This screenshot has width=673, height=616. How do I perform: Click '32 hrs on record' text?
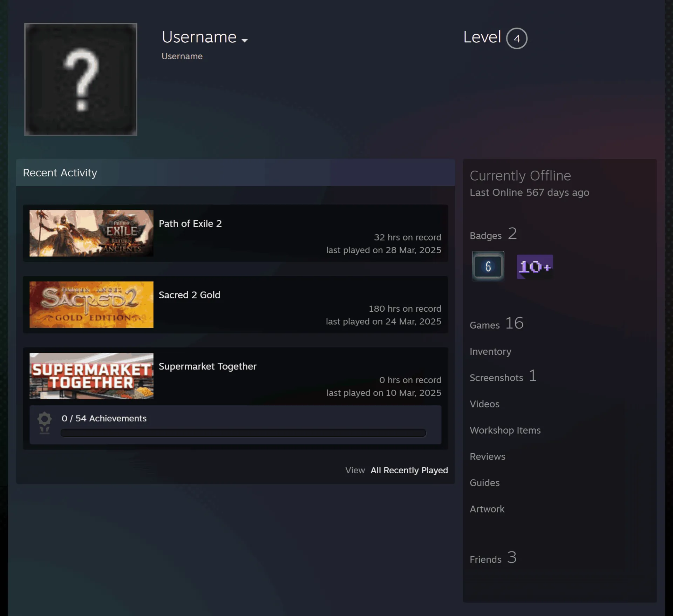pyautogui.click(x=407, y=237)
